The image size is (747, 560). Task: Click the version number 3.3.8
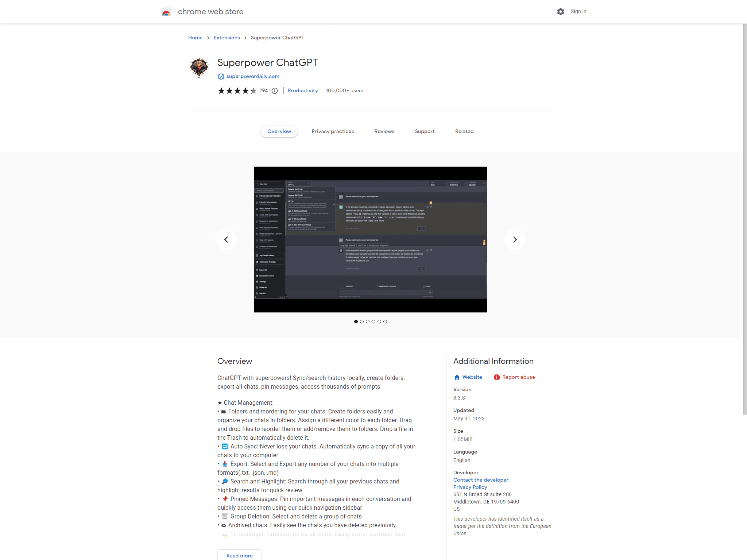pos(459,398)
